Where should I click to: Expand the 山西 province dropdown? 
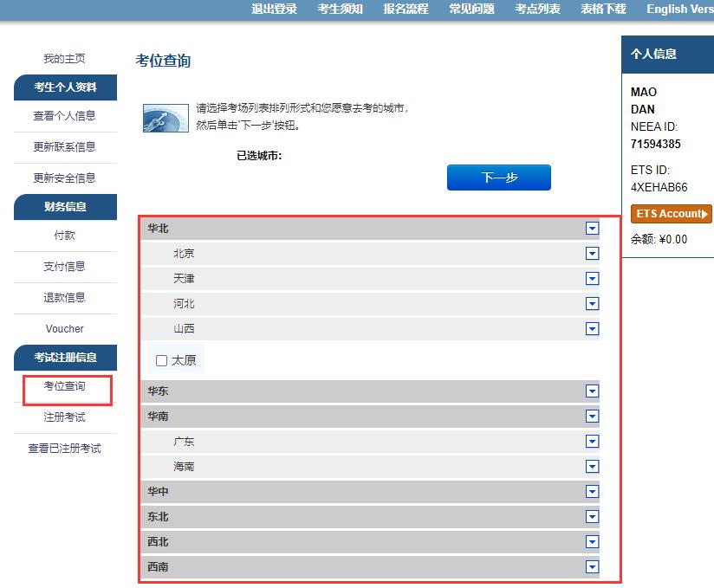click(x=592, y=328)
